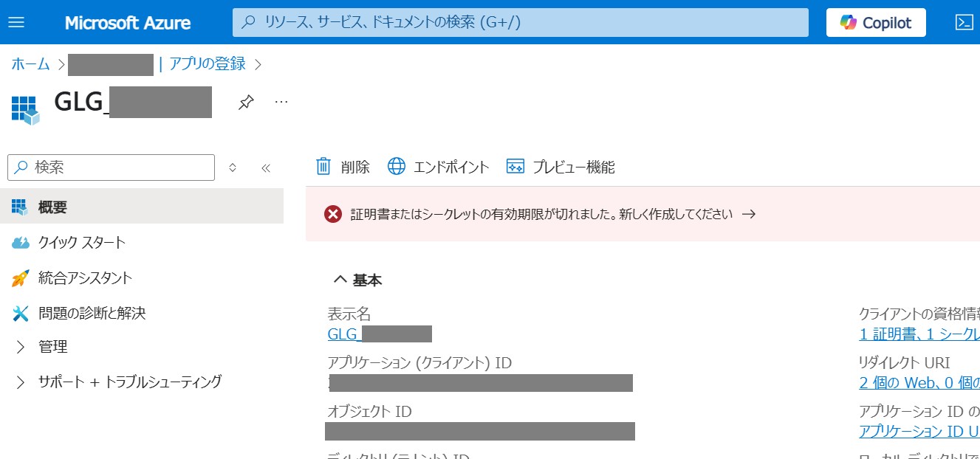This screenshot has height=459, width=980.
Task: Open the アプリケーション ID URI link
Action: [919, 431]
